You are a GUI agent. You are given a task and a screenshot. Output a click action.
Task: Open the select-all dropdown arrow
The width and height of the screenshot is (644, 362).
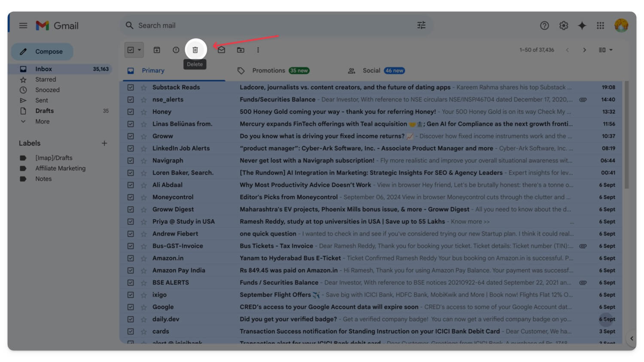[x=138, y=50]
